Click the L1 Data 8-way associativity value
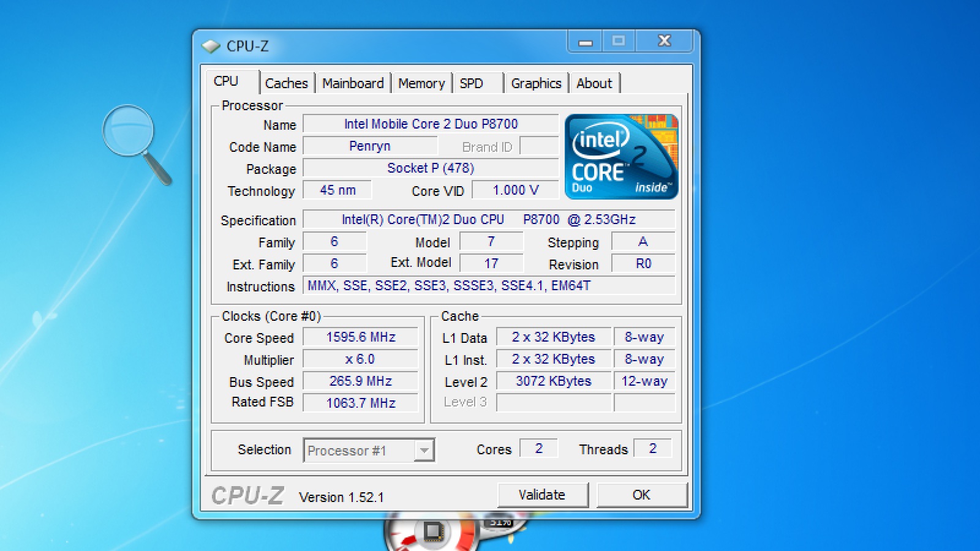 644,337
